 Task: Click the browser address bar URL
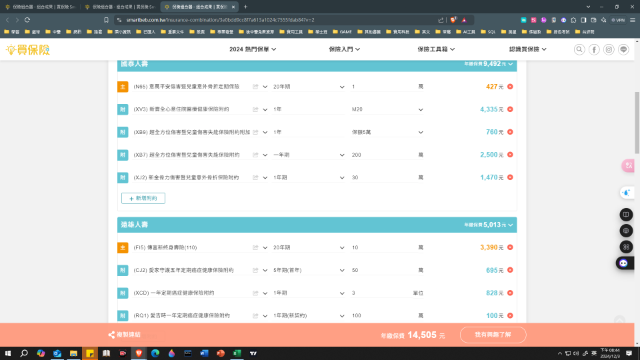220,20
